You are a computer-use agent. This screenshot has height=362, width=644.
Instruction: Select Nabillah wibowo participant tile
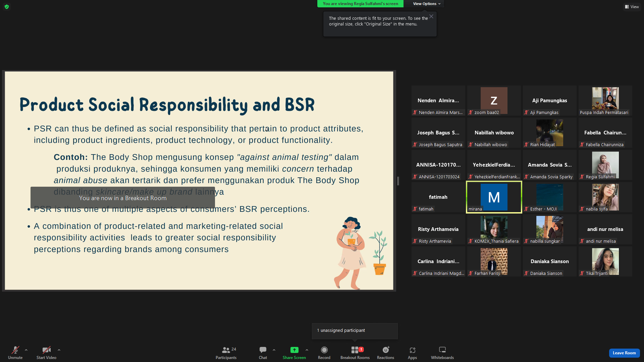(x=494, y=133)
